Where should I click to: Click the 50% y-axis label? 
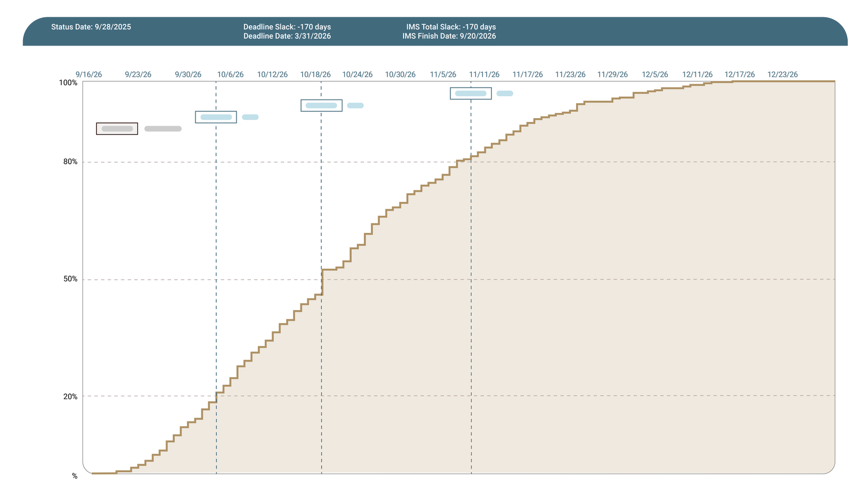pyautogui.click(x=72, y=279)
